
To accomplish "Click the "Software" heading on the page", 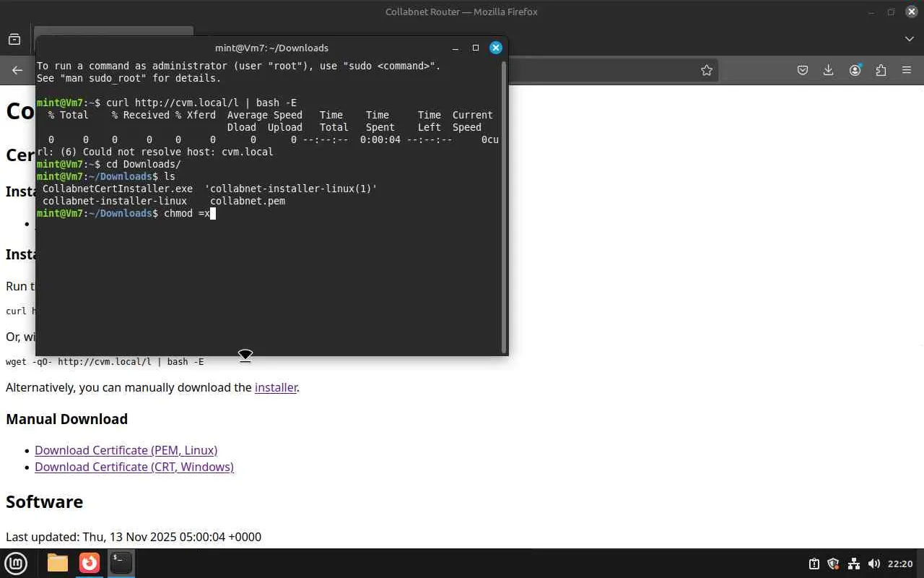I will (45, 501).
